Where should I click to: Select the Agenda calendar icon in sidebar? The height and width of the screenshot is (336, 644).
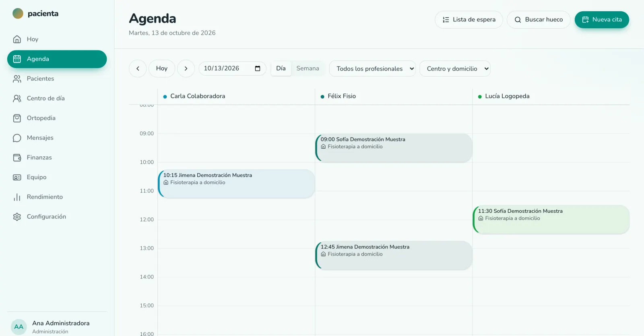pos(17,59)
